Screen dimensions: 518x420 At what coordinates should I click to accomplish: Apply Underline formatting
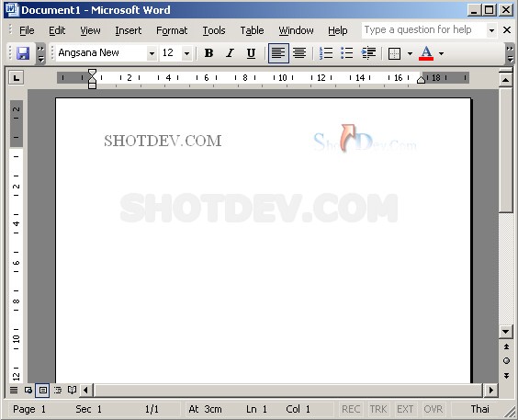(x=251, y=53)
